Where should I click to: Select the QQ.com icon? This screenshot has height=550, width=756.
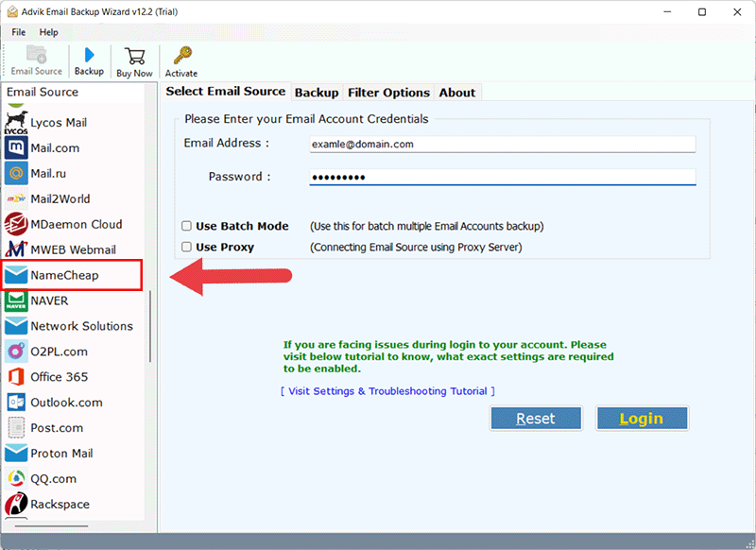pos(16,479)
